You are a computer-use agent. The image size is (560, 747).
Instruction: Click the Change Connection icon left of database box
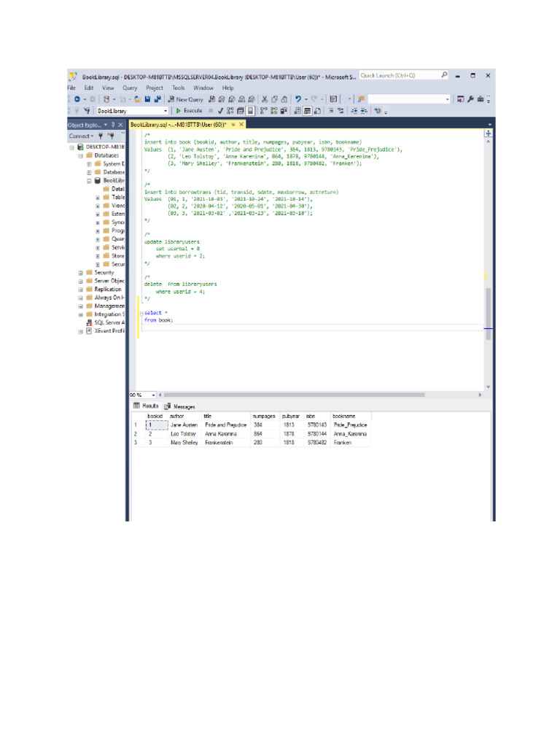click(87, 111)
